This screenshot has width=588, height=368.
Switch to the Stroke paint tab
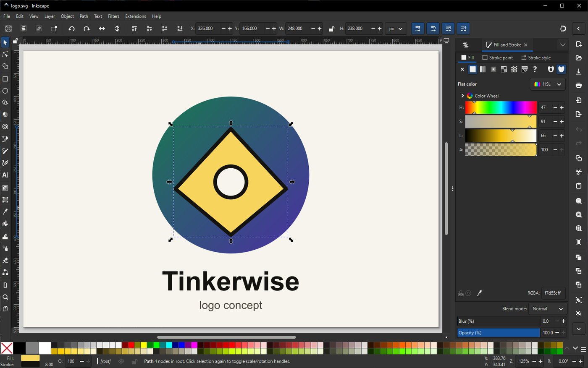coord(498,57)
